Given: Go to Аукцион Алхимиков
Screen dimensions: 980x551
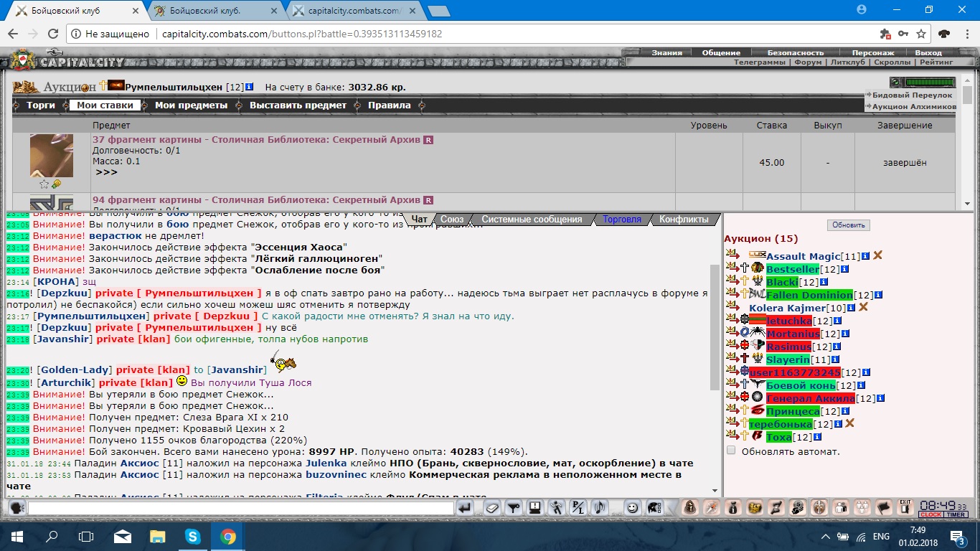Looking at the screenshot, I should 914,106.
